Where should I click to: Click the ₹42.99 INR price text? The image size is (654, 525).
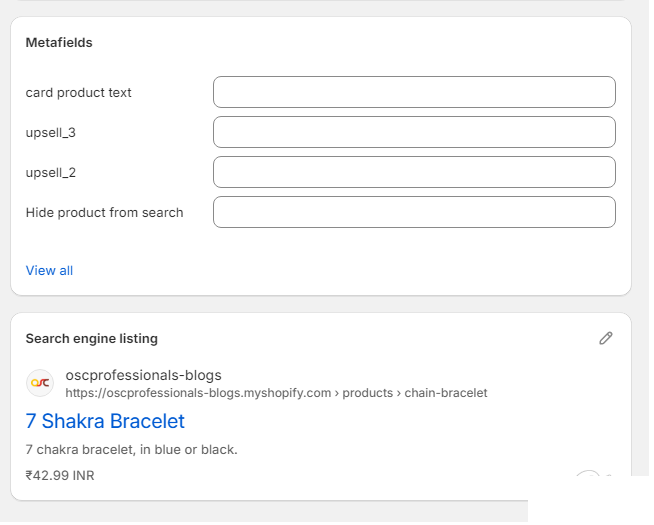point(60,475)
